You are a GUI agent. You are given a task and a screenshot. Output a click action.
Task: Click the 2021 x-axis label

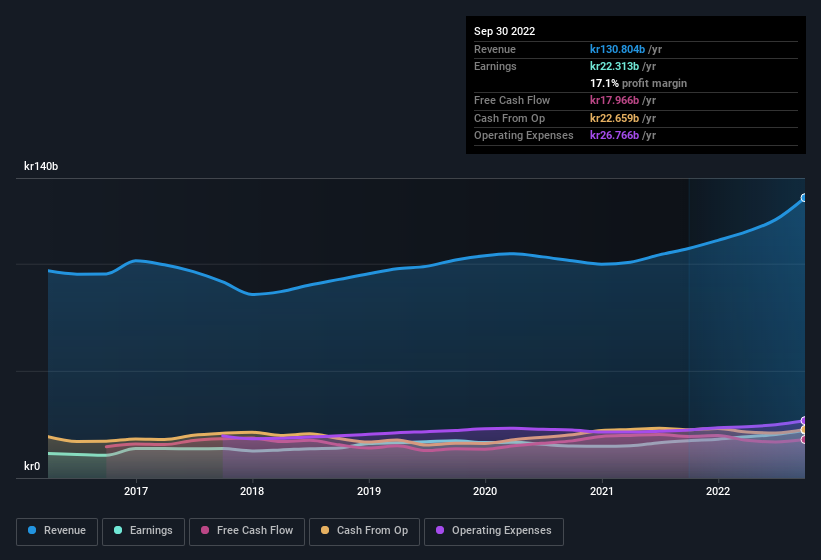[x=602, y=491]
